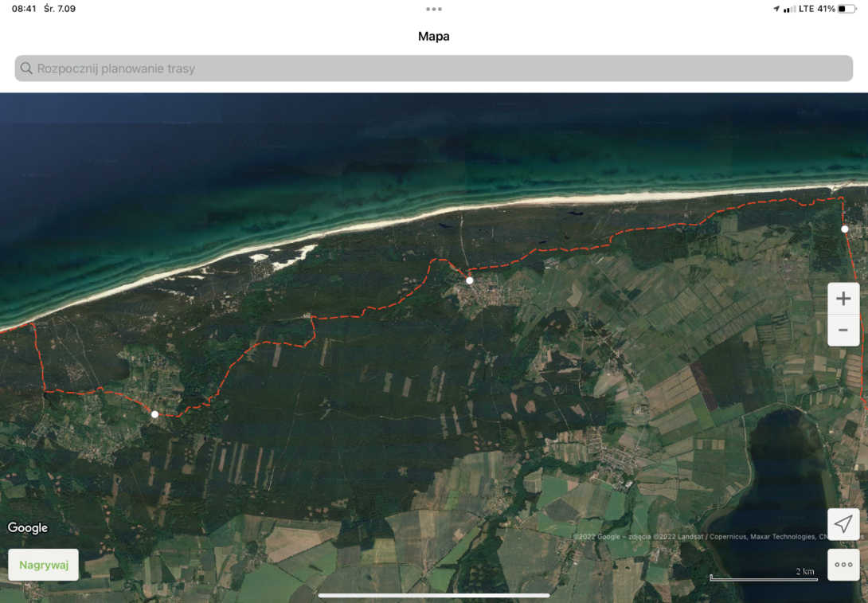868x603 pixels.
Task: Open map options three-dot button
Action: 843,565
